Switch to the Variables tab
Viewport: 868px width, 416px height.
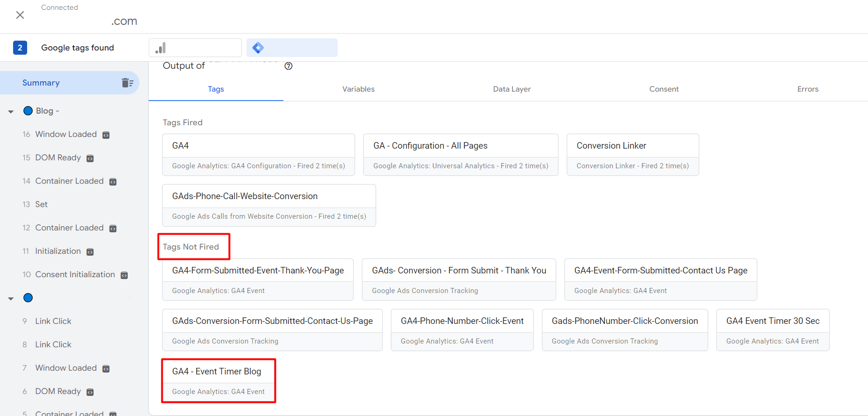(358, 89)
